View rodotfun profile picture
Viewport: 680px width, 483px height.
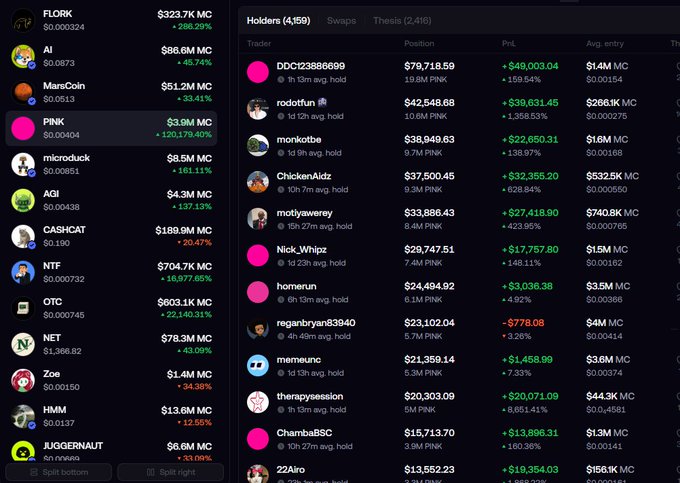[258, 109]
